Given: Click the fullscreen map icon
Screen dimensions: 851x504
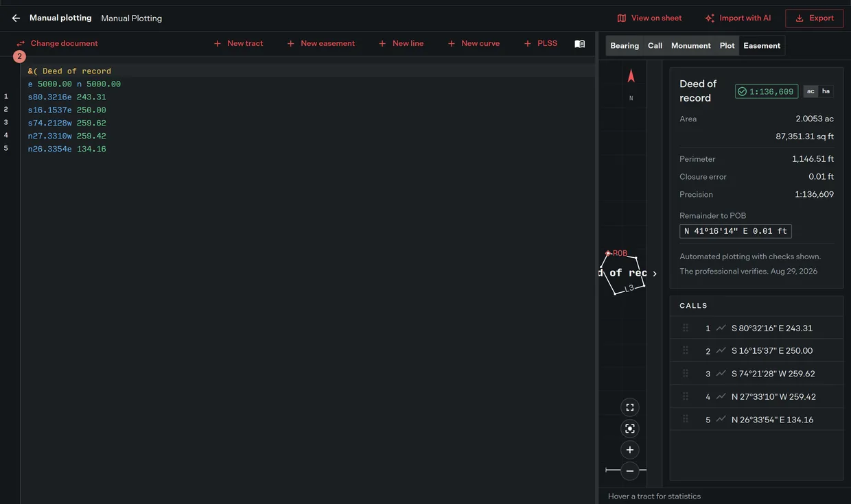Looking at the screenshot, I should pos(630,407).
